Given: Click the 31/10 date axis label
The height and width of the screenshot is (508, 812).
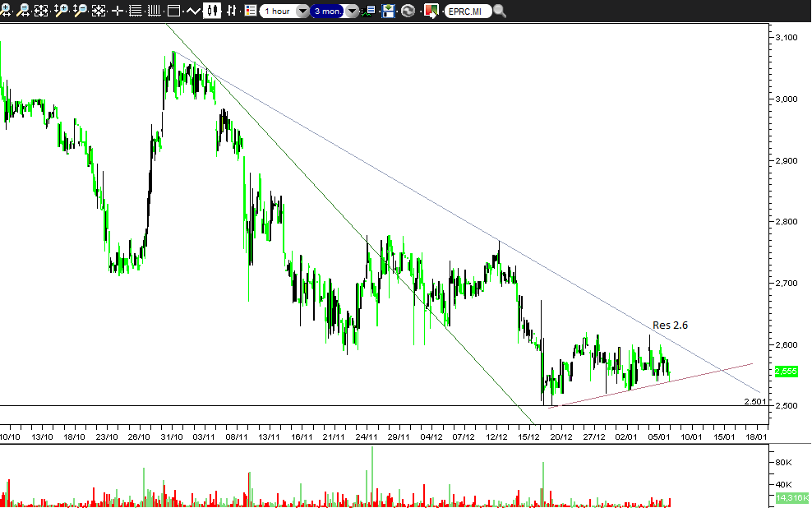Looking at the screenshot, I should (x=172, y=436).
